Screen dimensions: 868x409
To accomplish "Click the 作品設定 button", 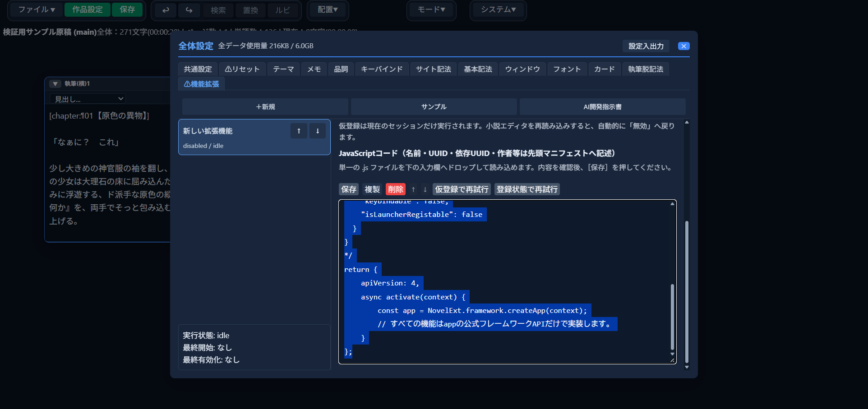I will 88,9.
